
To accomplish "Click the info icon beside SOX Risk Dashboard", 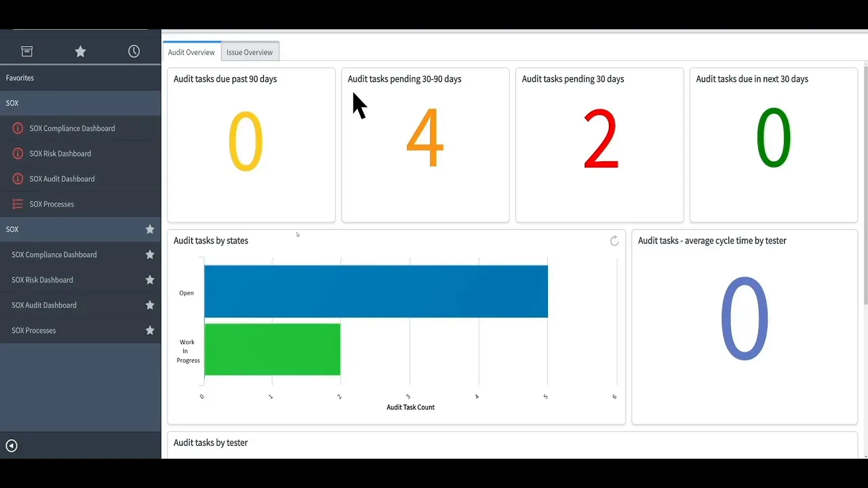I will click(18, 154).
